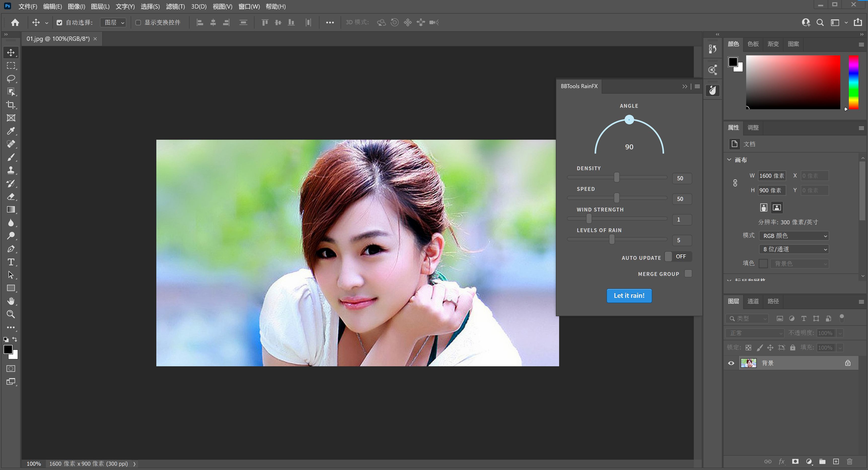
Task: Open the layer filter 类型 dropdown
Action: point(747,318)
